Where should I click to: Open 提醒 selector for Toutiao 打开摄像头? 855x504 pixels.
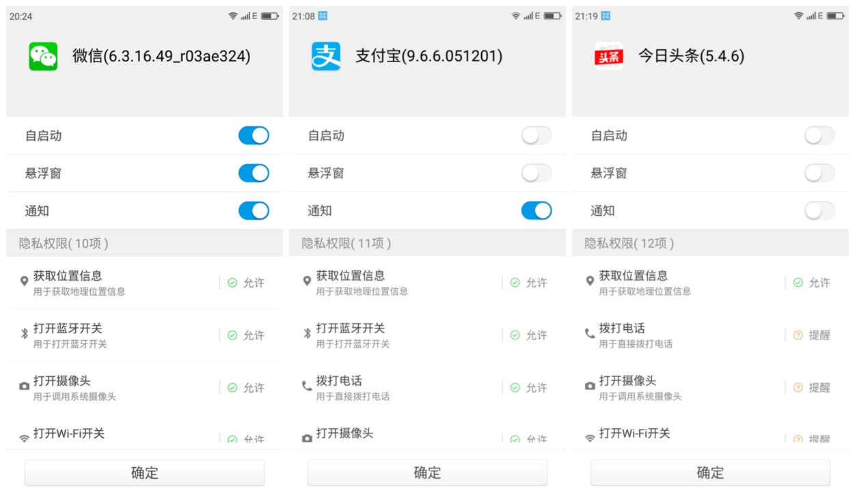tap(812, 388)
